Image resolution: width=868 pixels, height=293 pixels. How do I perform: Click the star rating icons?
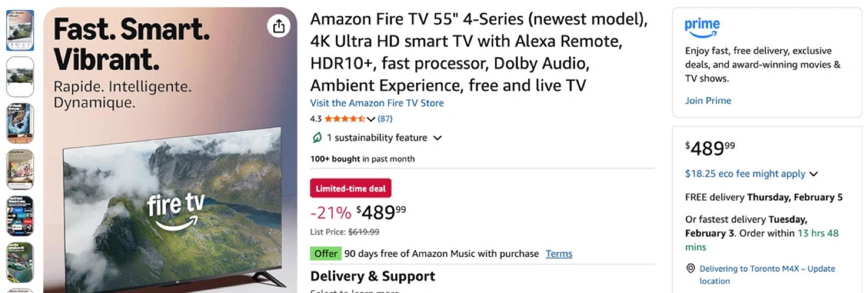pos(345,119)
